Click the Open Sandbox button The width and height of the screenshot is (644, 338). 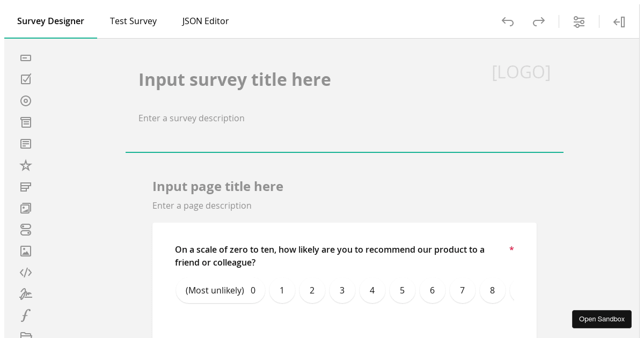click(602, 319)
